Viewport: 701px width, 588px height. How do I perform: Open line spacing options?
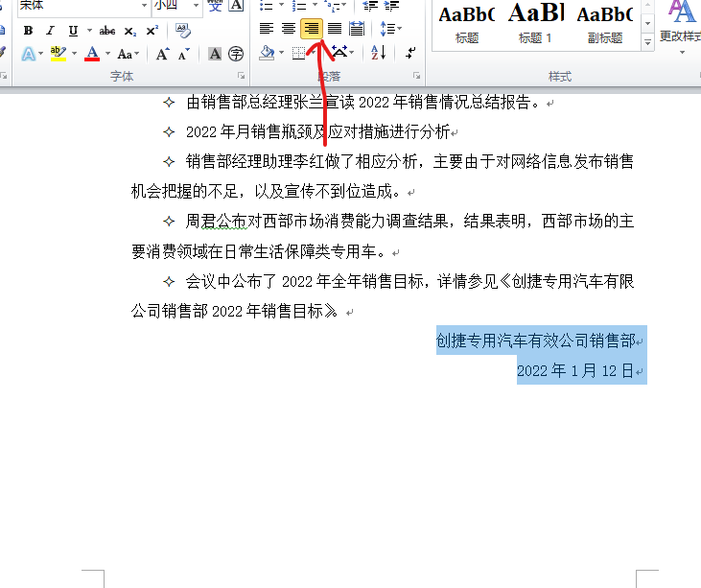pos(390,29)
